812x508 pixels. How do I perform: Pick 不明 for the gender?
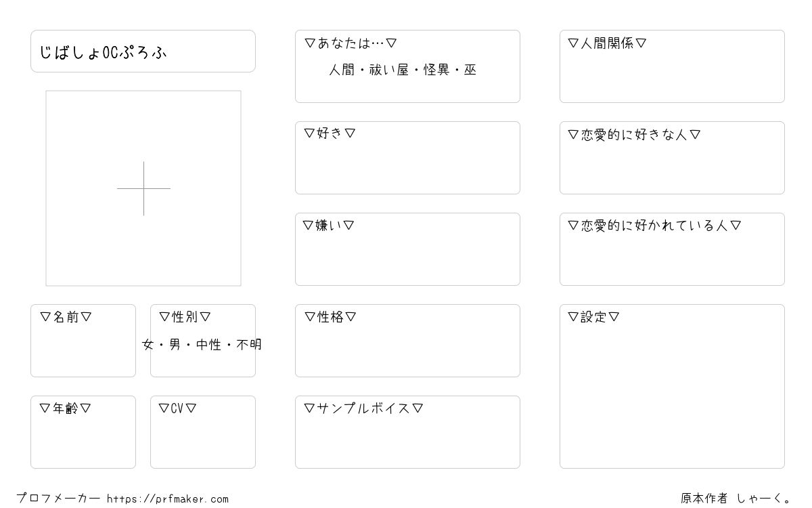(x=249, y=345)
